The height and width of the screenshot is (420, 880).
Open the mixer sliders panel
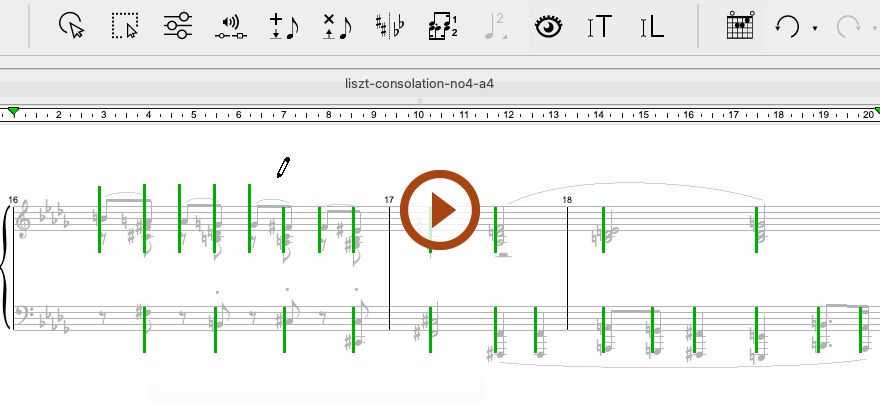[177, 27]
